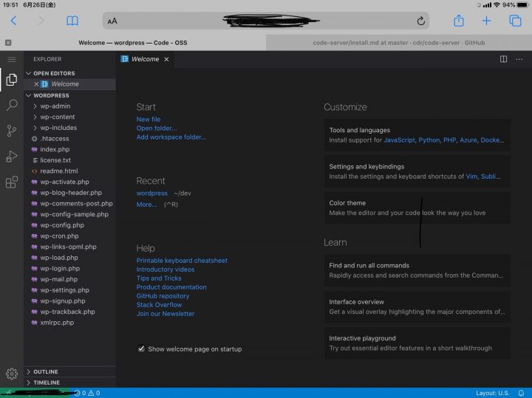This screenshot has height=398, width=532.
Task: Click the New file link
Action: click(149, 120)
